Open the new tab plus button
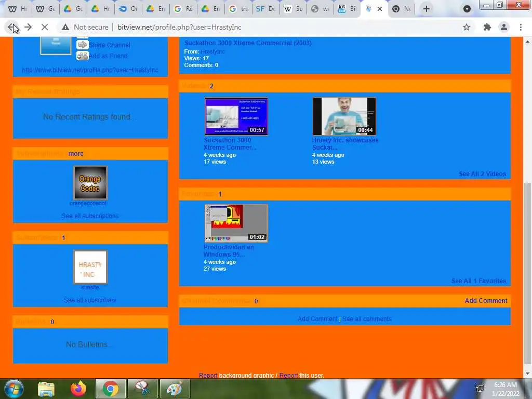Image resolution: width=532 pixels, height=399 pixels. point(427,9)
